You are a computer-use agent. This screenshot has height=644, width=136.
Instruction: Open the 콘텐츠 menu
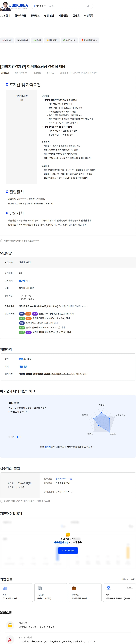[x=76, y=15]
